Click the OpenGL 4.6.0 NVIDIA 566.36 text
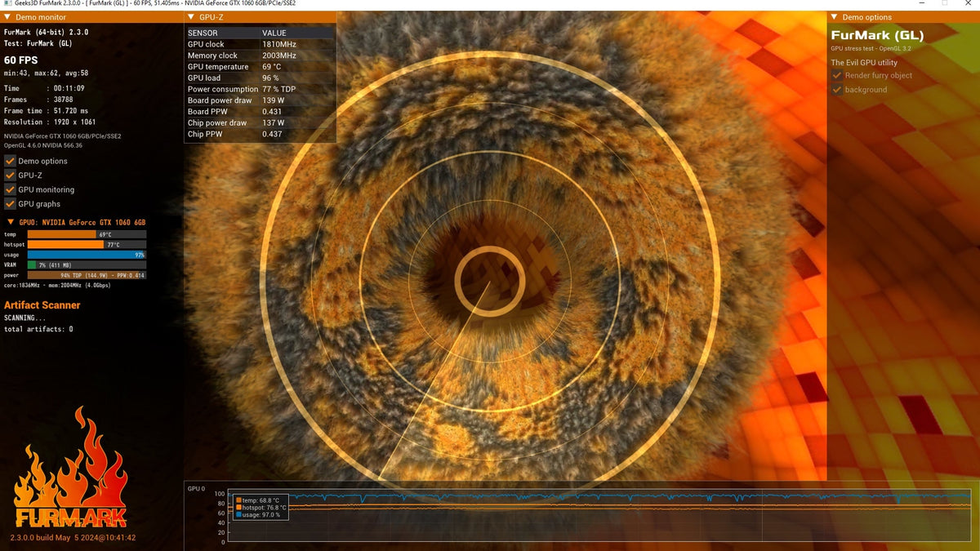 pyautogui.click(x=43, y=145)
